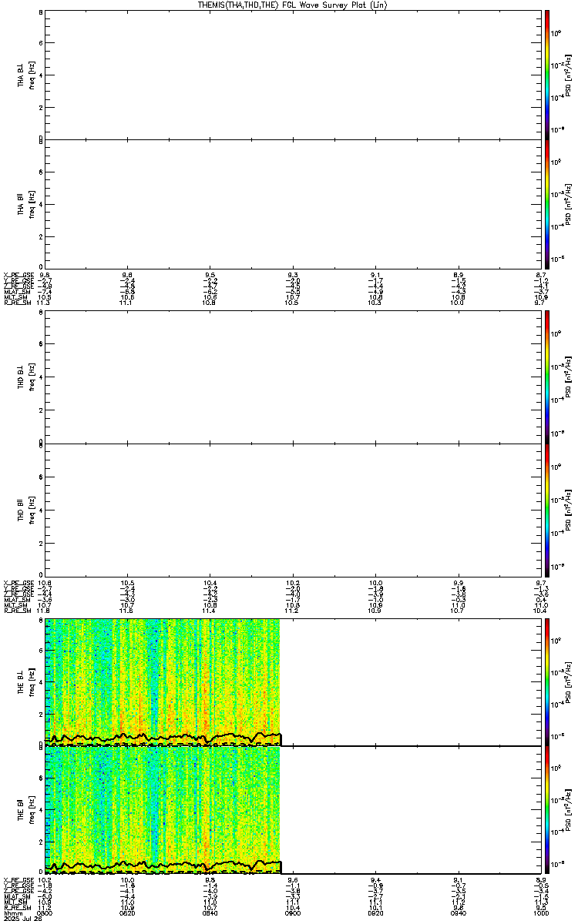The width and height of the screenshot is (578, 924).
Task: Click the 0940 time label on bottom axis
Action: click(x=458, y=913)
